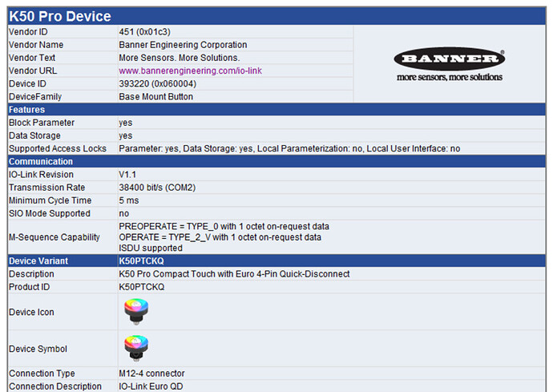Viewport: 553px width, 392px height.
Task: Select the 'More Sensors. More Solutions.' vendor text
Action: coord(180,58)
